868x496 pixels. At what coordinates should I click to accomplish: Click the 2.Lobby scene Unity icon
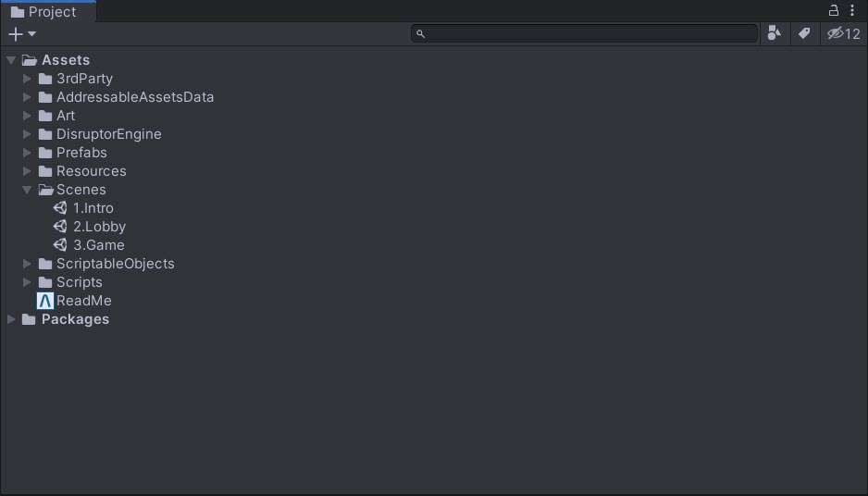pos(60,227)
